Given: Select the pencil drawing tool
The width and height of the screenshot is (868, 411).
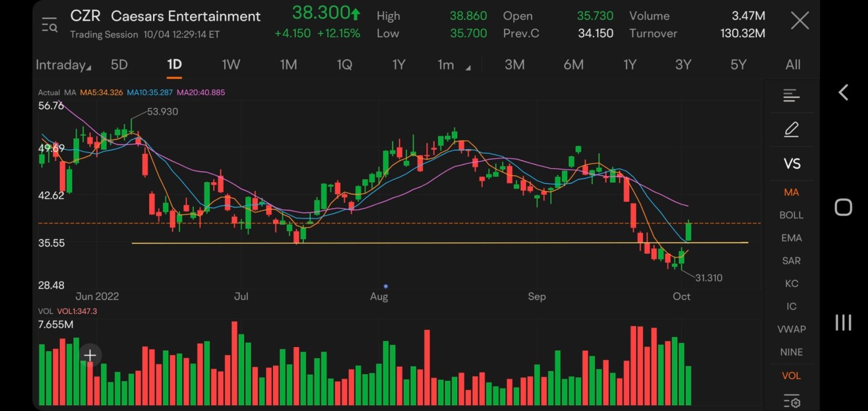Looking at the screenshot, I should (x=792, y=130).
